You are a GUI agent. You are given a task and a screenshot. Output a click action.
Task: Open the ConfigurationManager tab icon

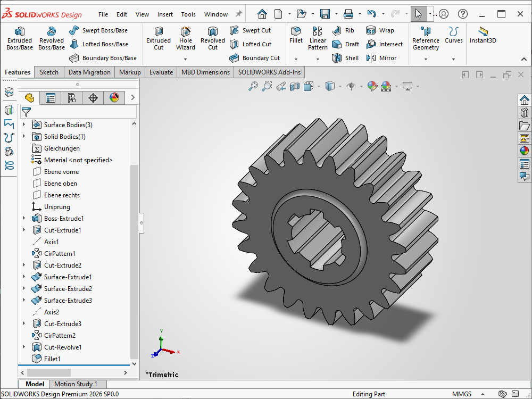pos(71,97)
